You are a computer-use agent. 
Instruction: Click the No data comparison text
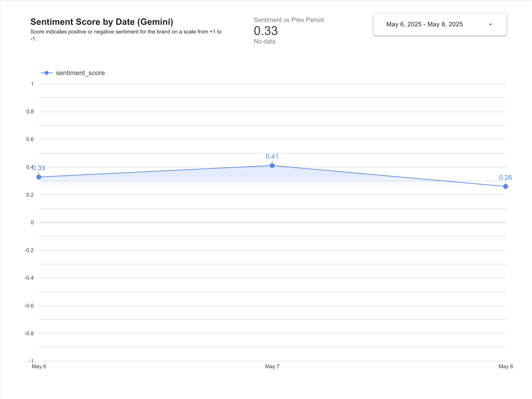(x=264, y=41)
